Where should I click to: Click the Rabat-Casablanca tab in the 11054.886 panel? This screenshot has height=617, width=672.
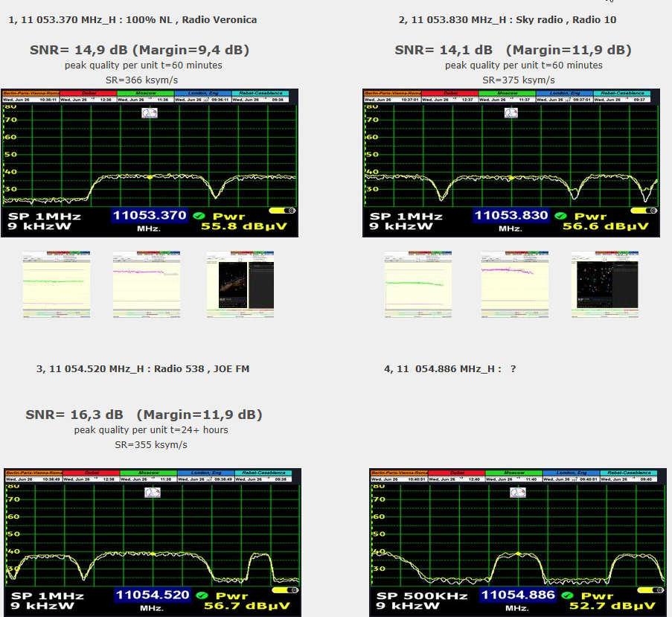pyautogui.click(x=629, y=473)
